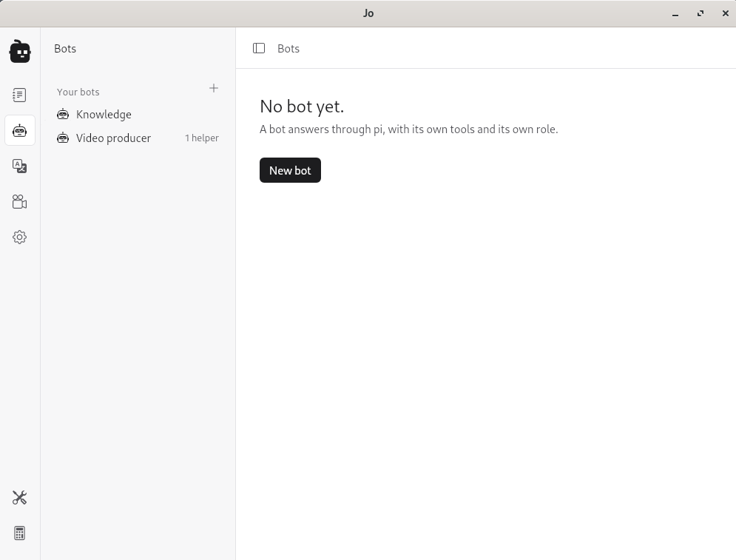Select the Knowledge bot
Viewport: 736px width, 560px height.
[x=138, y=115]
